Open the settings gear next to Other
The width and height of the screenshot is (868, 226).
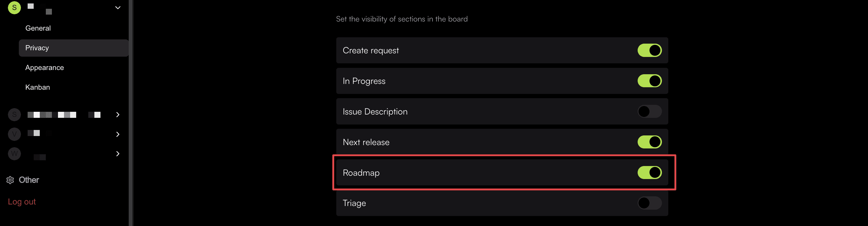[x=10, y=180]
